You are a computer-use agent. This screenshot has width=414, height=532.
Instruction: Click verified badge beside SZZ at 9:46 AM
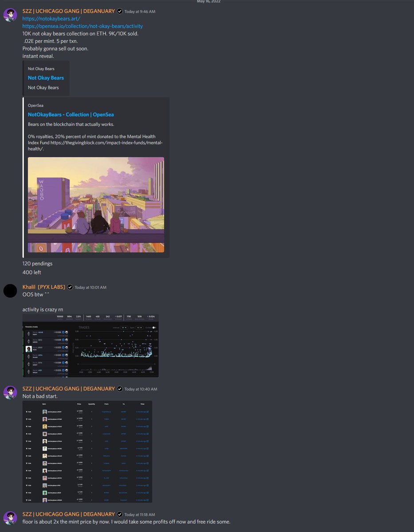point(119,11)
